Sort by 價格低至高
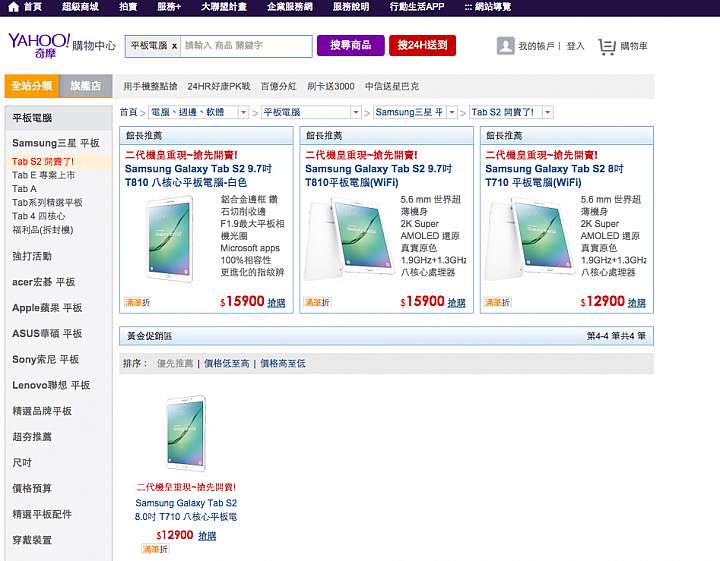 tap(227, 364)
